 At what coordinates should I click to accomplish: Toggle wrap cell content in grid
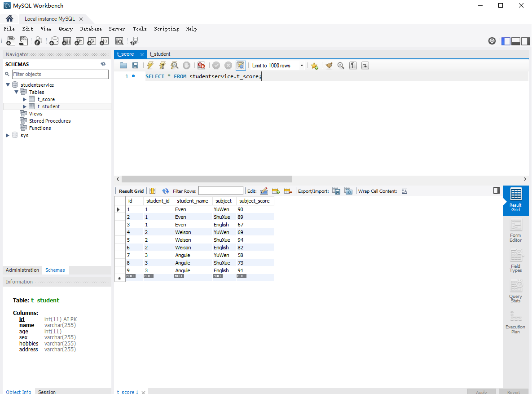point(404,191)
